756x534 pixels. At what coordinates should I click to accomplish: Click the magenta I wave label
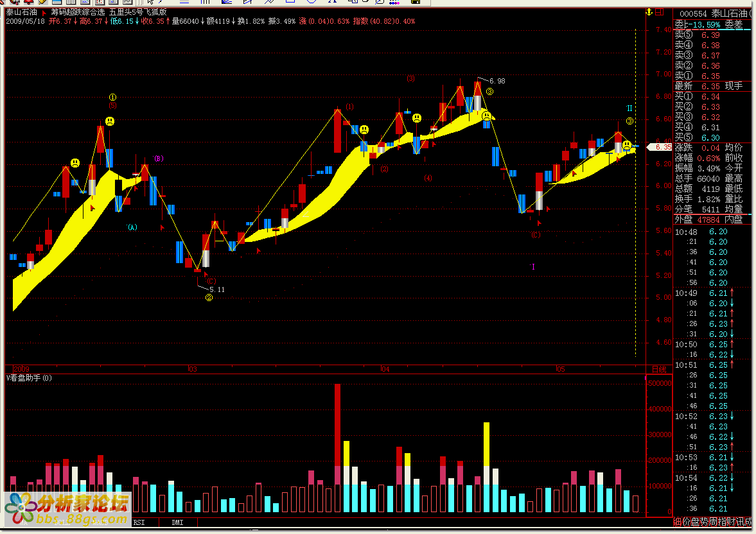533,266
